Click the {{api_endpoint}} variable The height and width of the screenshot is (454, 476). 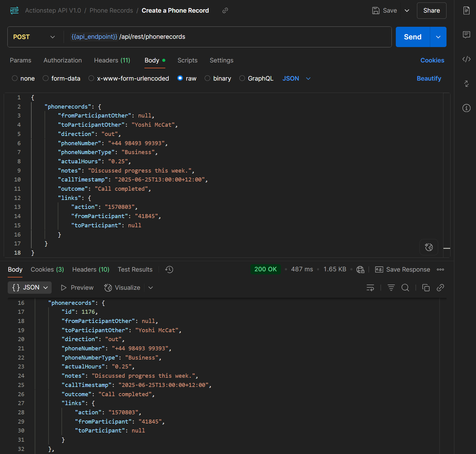(94, 37)
